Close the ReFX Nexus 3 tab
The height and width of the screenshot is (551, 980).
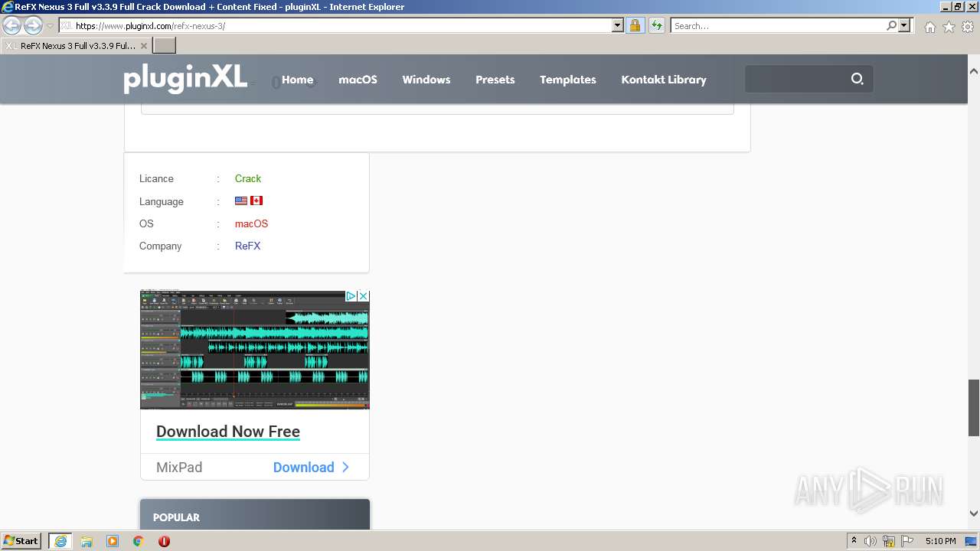tap(143, 46)
